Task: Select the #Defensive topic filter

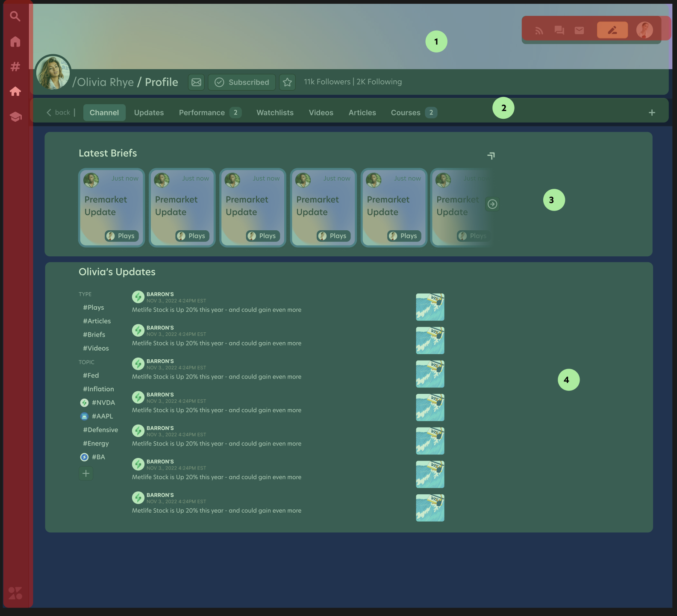Action: pyautogui.click(x=100, y=430)
